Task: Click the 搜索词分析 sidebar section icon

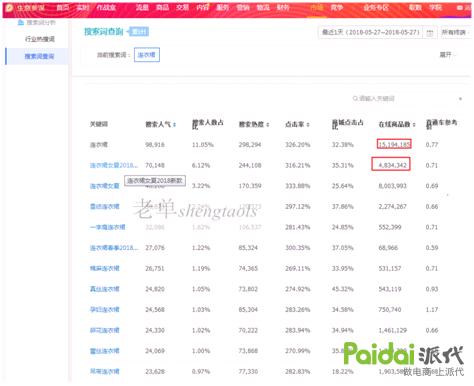Action: point(21,22)
